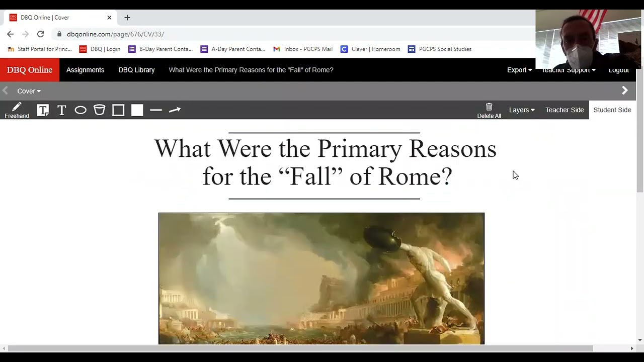Expand the Layers dropdown
The image size is (644, 362).
tap(522, 110)
